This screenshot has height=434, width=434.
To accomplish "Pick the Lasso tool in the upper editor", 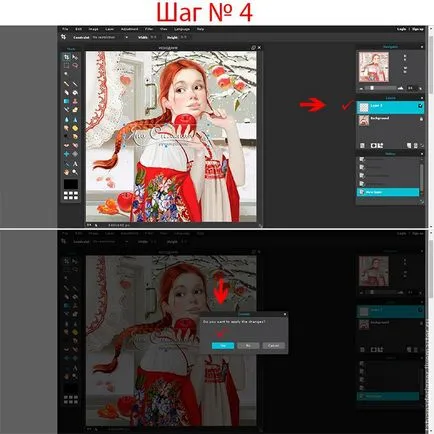I will 75,65.
